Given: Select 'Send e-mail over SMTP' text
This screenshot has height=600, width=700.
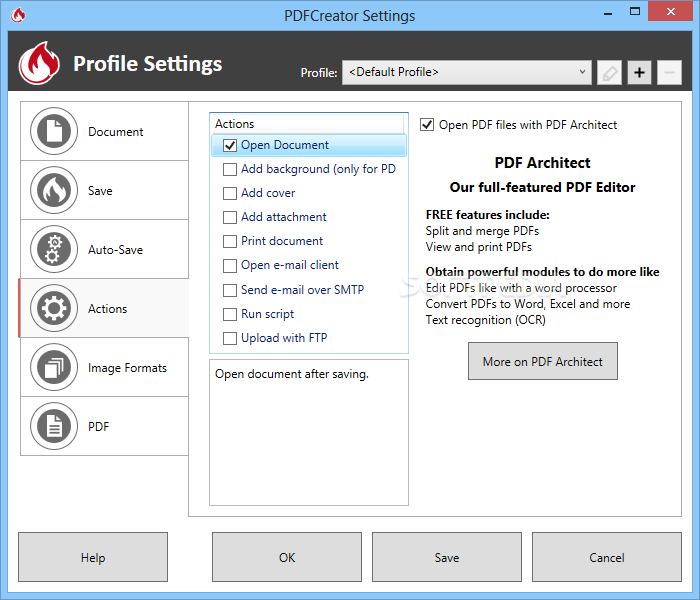Looking at the screenshot, I should pos(302,290).
